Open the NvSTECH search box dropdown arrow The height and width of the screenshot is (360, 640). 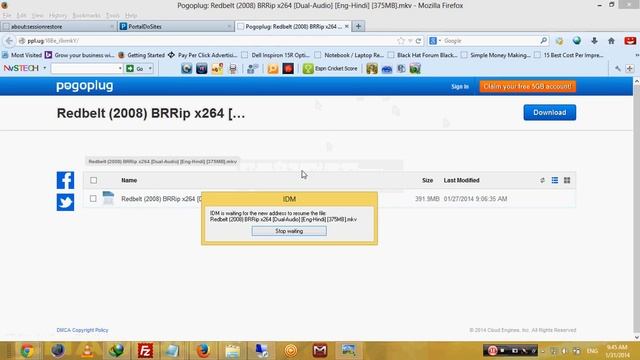(x=120, y=68)
